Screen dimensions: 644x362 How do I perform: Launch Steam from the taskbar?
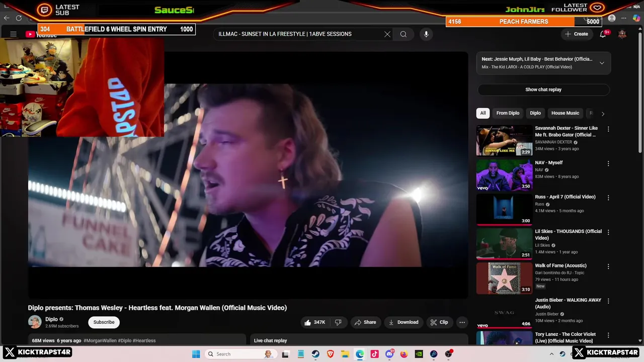(x=315, y=354)
